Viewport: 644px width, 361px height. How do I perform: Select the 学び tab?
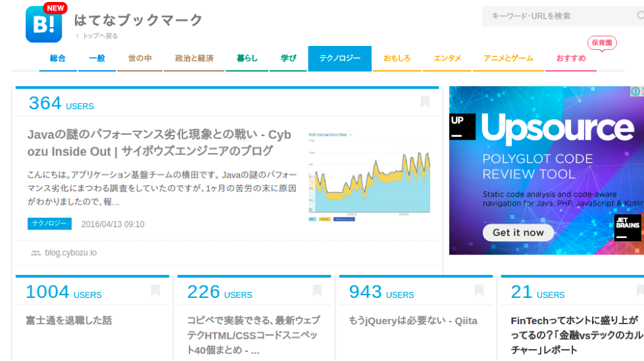[x=288, y=59]
